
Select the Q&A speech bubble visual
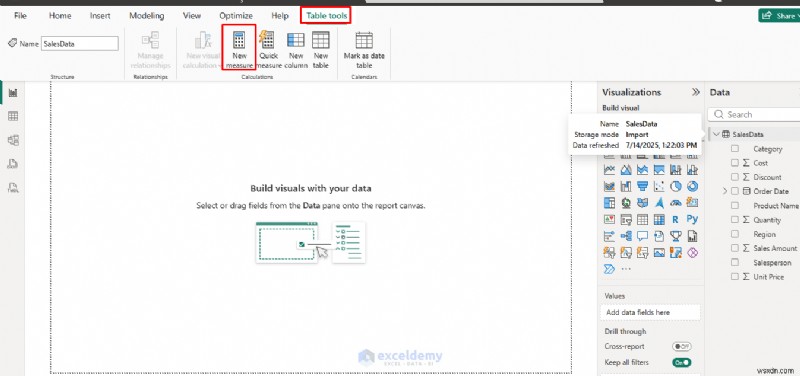[642, 236]
